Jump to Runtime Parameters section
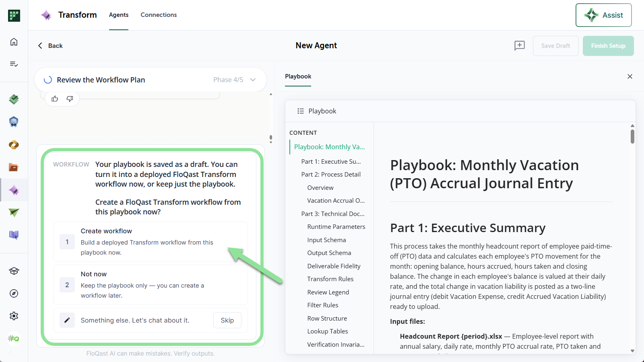Viewport: 644px width, 362px height. (336, 226)
